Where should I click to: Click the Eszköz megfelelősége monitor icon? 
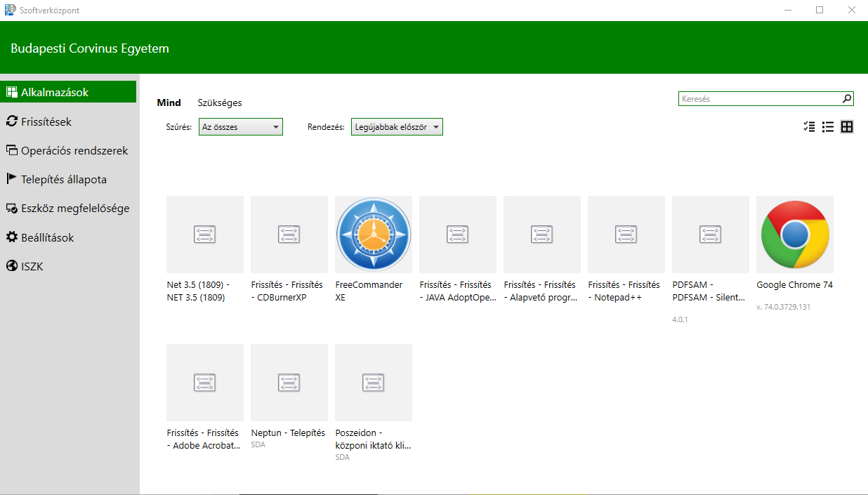click(11, 208)
